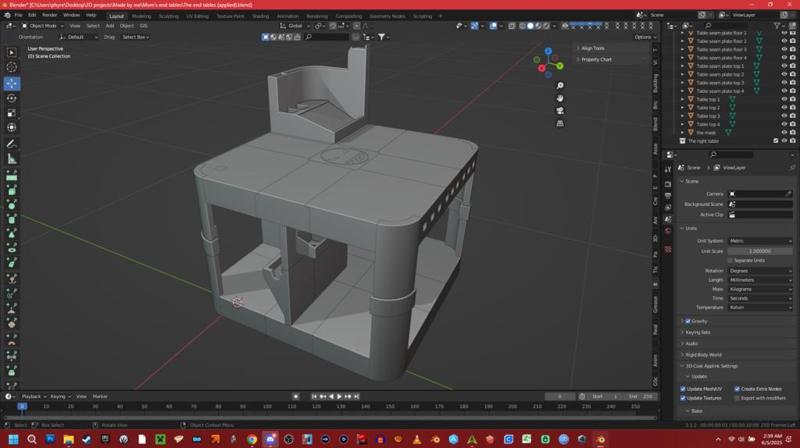Exclude The right table collection checkbox

click(x=776, y=141)
